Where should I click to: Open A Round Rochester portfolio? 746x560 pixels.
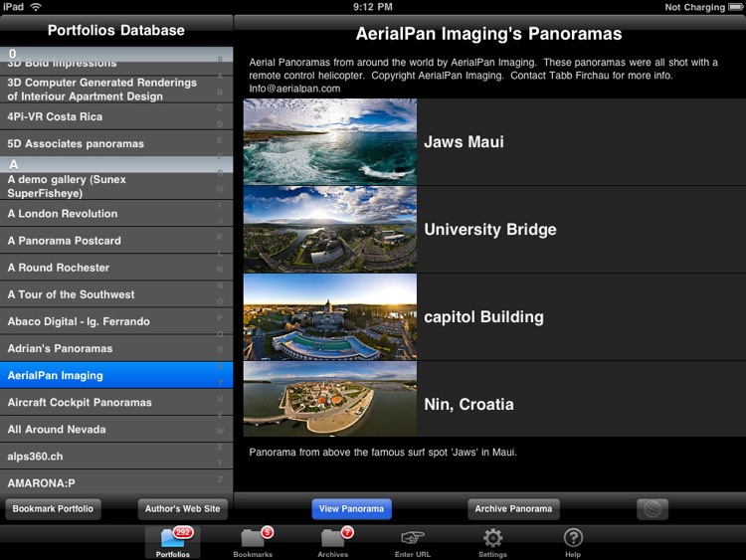click(116, 268)
